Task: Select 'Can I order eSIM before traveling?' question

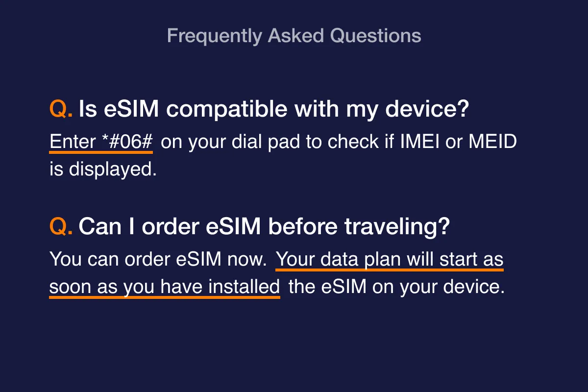Action: click(x=264, y=227)
